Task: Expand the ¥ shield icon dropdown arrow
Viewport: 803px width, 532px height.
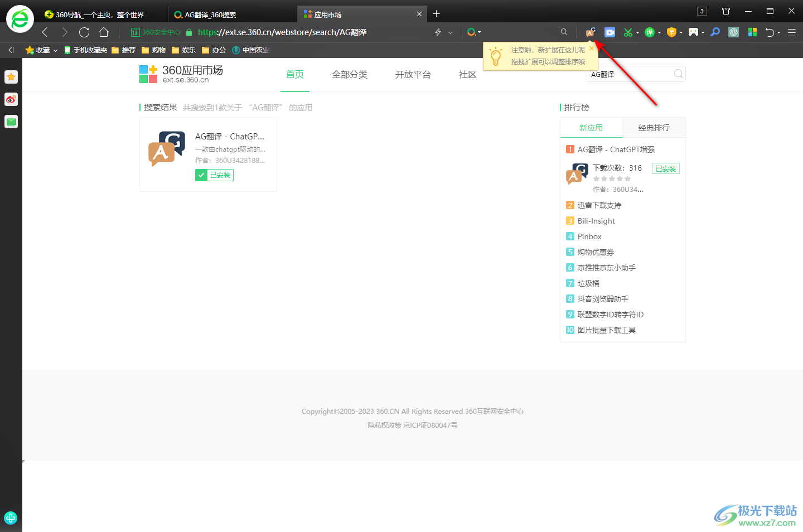Action: click(x=681, y=32)
